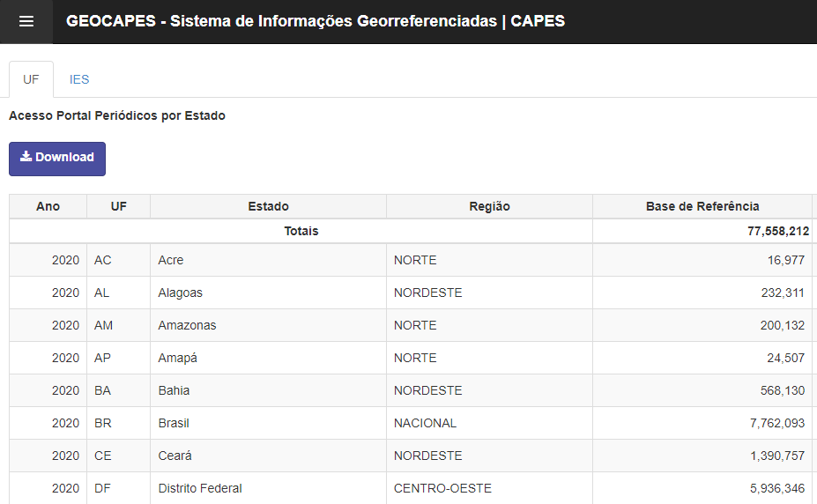Click the 77,558,212 total value

pos(772,231)
